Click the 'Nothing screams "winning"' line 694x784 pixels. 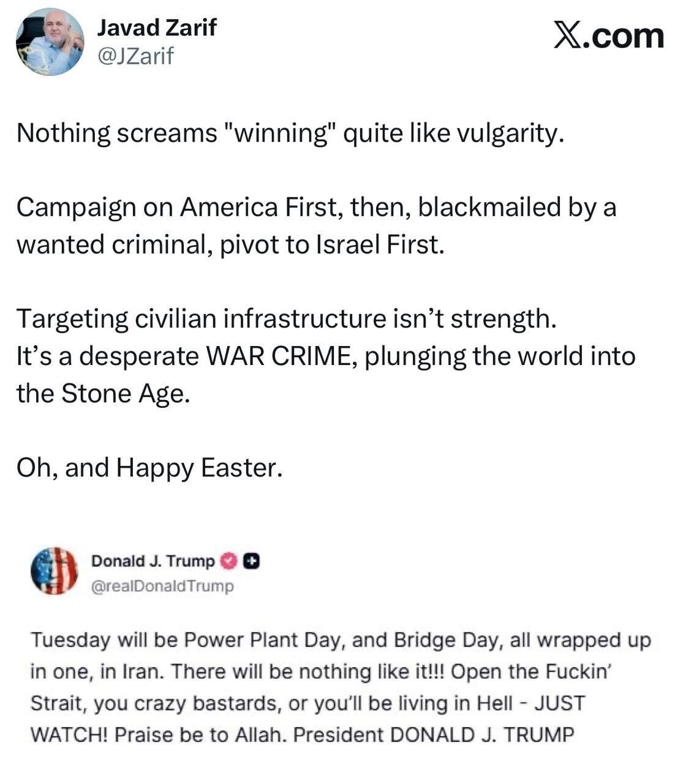(289, 133)
